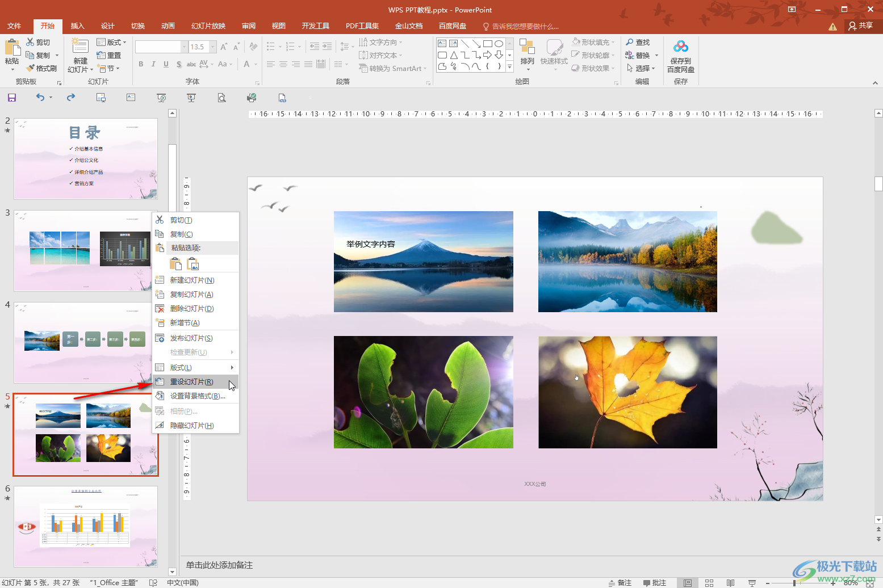This screenshot has width=883, height=588.
Task: Toggle the Comments (批注) pane
Action: tap(655, 583)
